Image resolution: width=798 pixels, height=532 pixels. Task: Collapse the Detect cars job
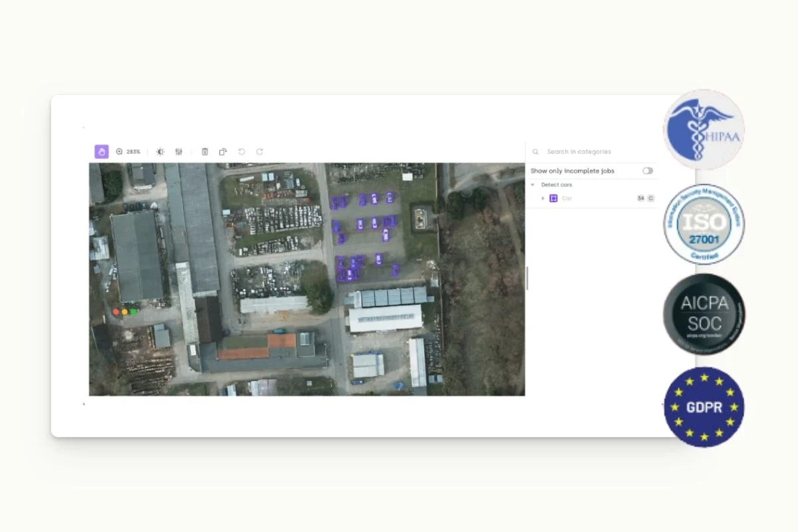tap(533, 185)
